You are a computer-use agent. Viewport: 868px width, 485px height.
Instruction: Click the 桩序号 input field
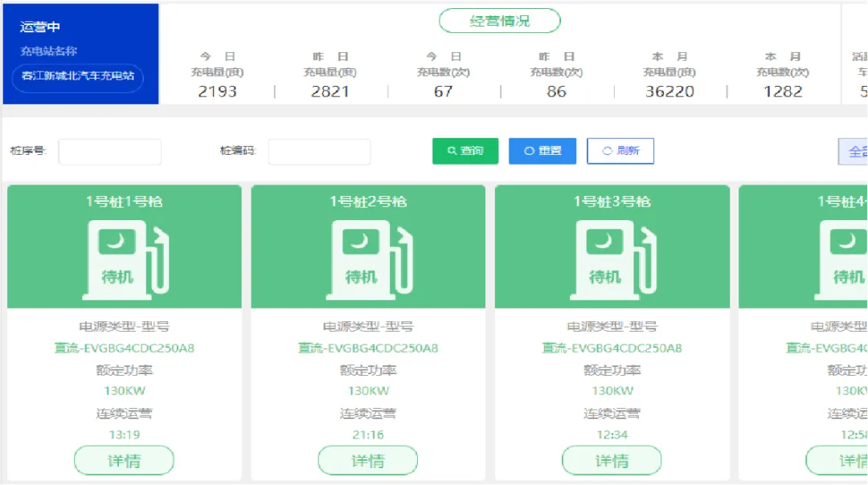(109, 152)
